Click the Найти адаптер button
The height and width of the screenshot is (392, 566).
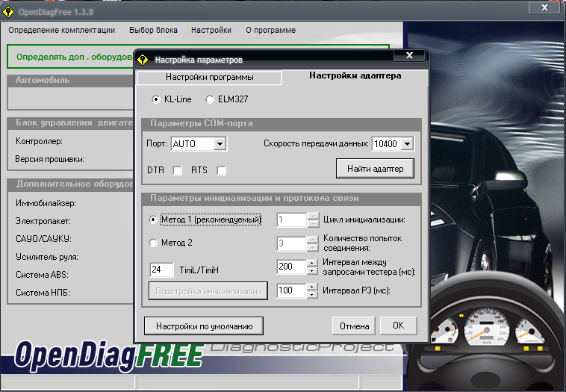[x=375, y=169]
